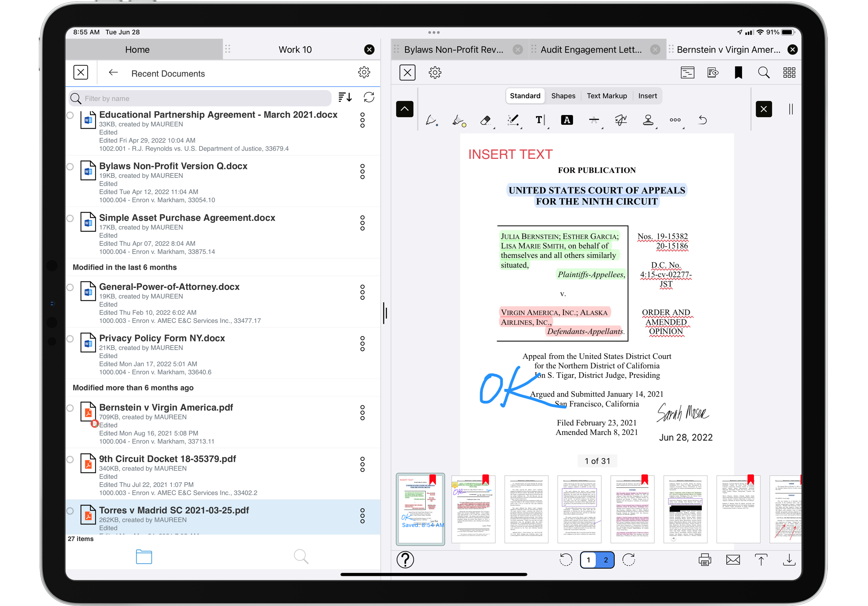
Task: Open options for Educational Partnership Agreement
Action: pyautogui.click(x=362, y=120)
